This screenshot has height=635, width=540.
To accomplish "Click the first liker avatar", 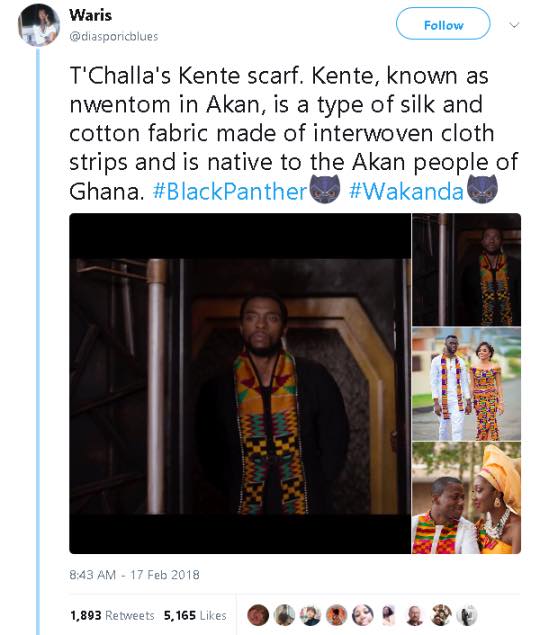I will 258,615.
